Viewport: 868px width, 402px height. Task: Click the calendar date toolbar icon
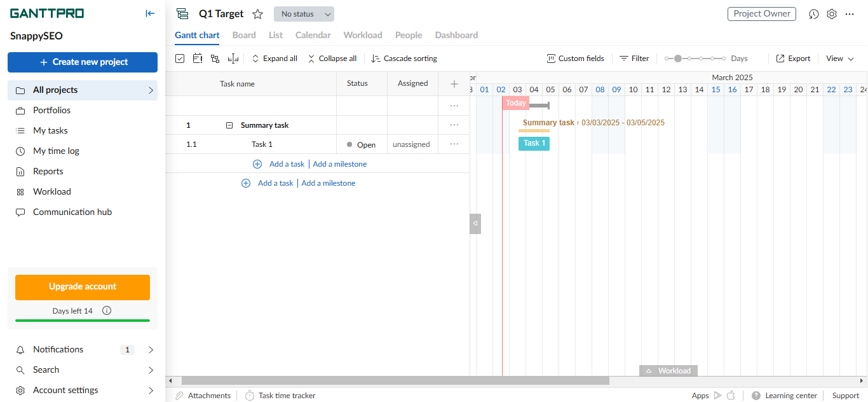coord(197,59)
